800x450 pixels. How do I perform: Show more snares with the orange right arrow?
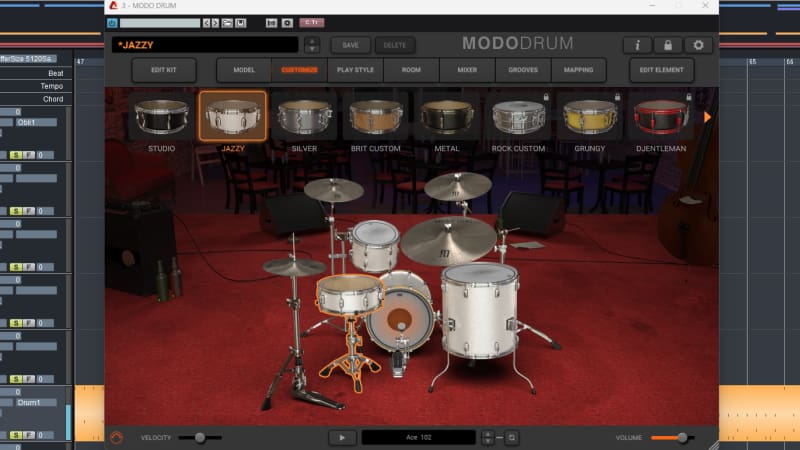[x=708, y=117]
